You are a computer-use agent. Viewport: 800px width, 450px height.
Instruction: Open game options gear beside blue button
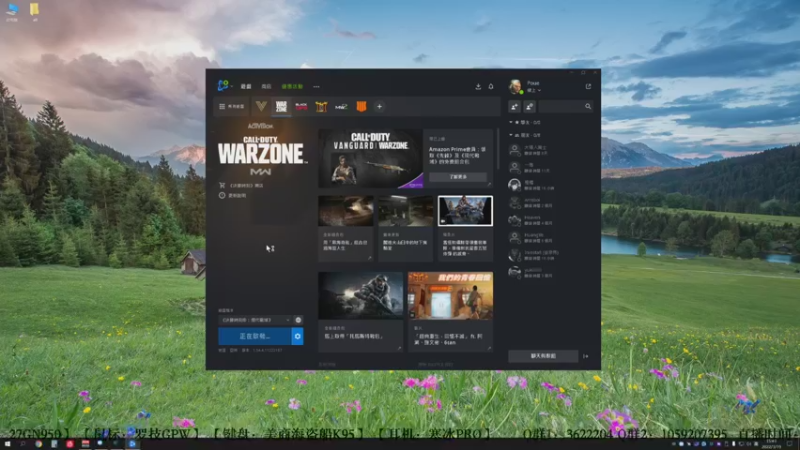tap(298, 336)
